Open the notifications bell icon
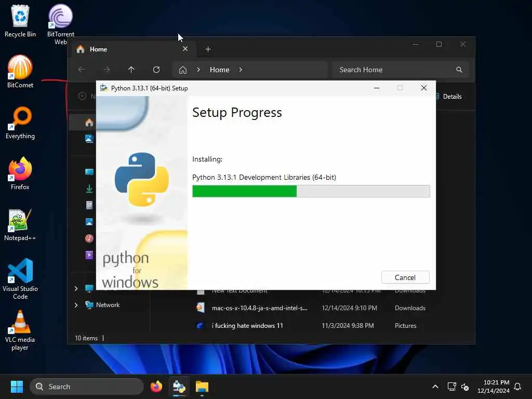 517,387
